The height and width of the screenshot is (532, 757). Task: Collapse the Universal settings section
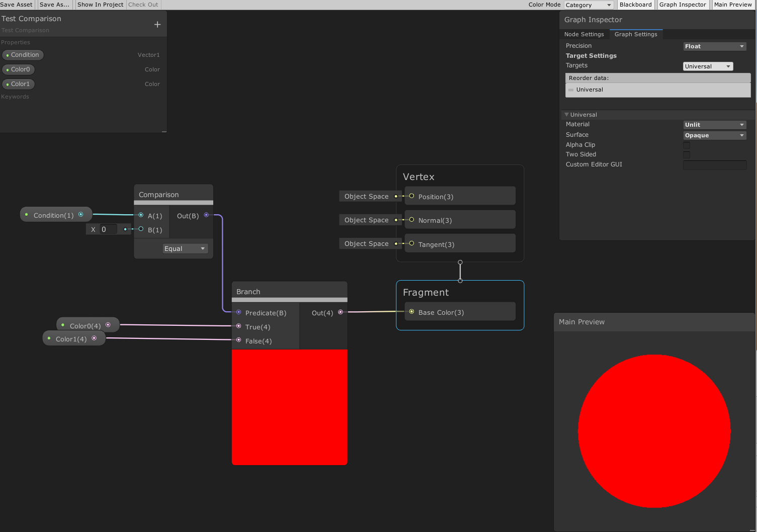click(x=567, y=114)
